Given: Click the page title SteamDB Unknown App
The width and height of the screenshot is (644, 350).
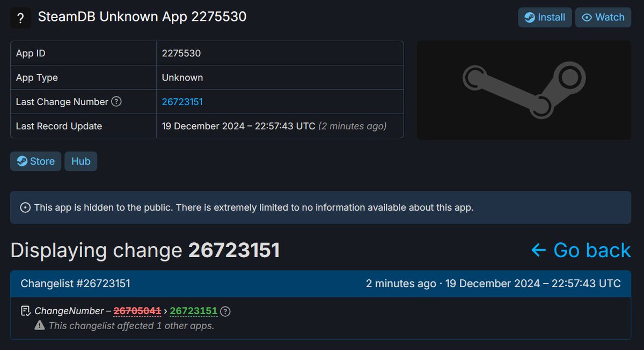Looking at the screenshot, I should 142,17.
